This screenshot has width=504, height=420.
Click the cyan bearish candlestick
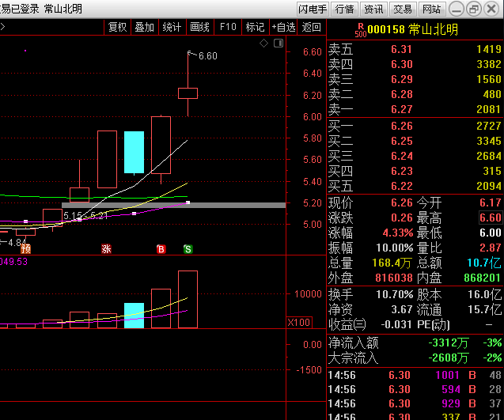134,153
